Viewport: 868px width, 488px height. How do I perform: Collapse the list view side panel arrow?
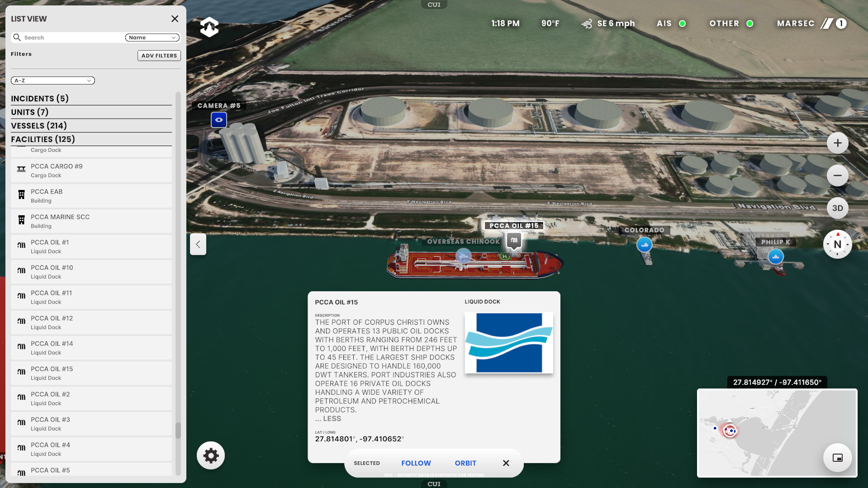click(x=198, y=244)
